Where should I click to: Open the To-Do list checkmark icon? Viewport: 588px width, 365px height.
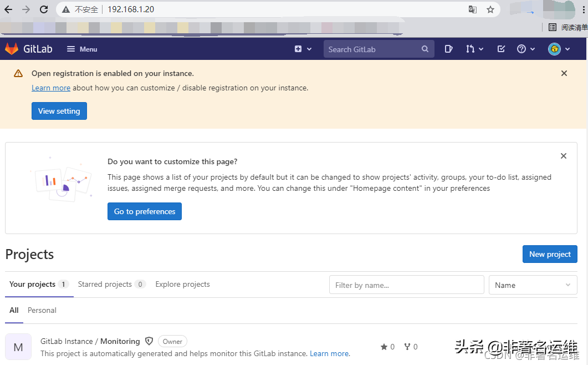(501, 49)
